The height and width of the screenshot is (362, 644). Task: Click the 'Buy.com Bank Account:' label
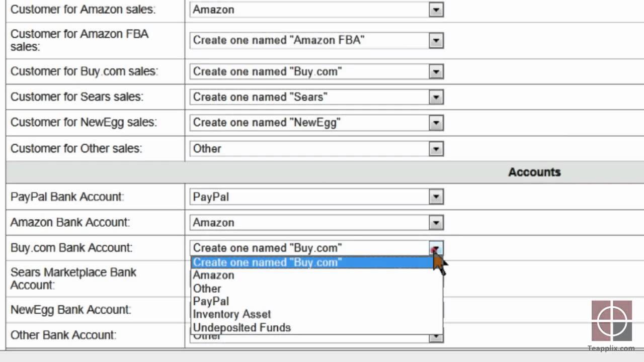71,248
